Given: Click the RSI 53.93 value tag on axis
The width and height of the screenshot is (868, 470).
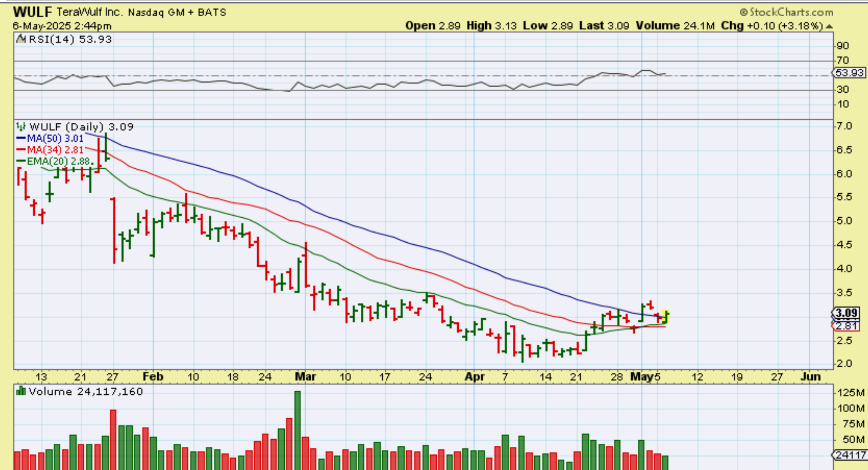Looking at the screenshot, I should [849, 73].
